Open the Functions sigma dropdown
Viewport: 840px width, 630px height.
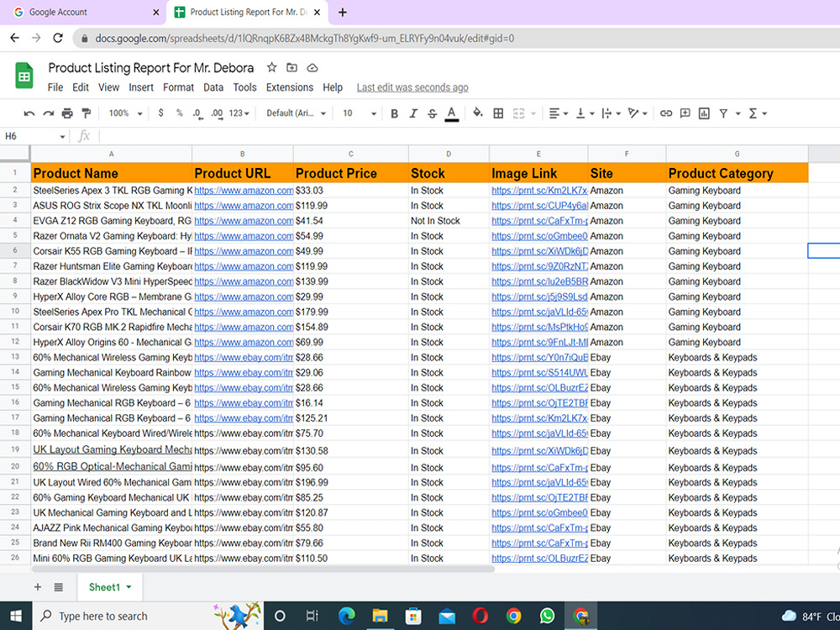[x=758, y=113]
